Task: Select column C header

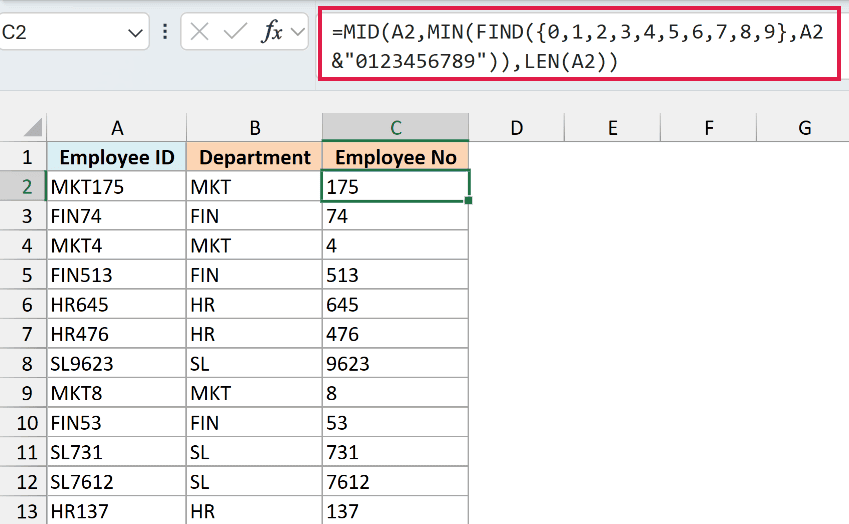Action: 395,128
